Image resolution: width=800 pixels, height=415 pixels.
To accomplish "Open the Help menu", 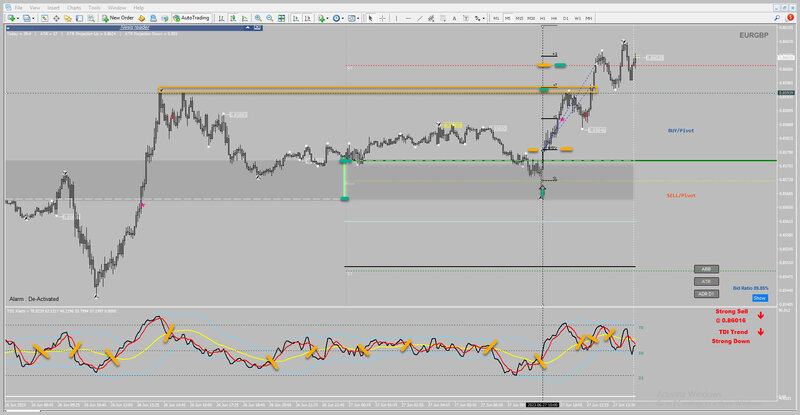I will click(x=138, y=8).
